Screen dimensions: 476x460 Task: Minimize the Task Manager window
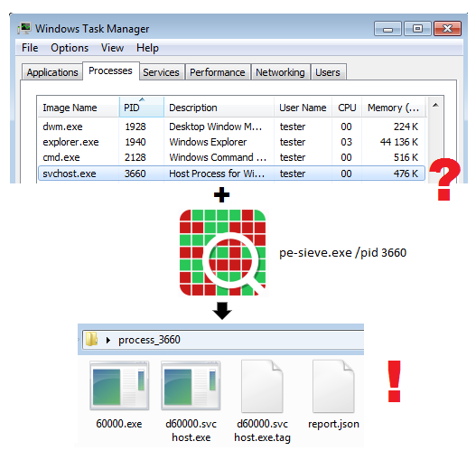[387, 29]
